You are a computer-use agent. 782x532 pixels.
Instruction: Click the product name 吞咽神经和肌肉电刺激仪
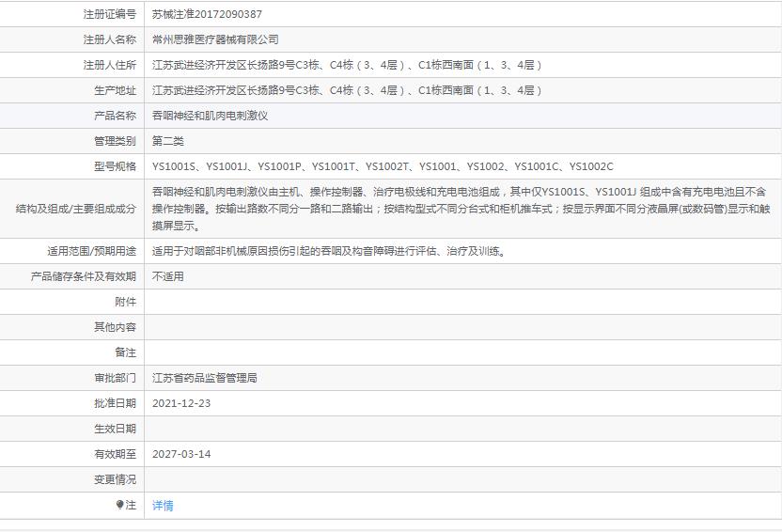coord(210,116)
